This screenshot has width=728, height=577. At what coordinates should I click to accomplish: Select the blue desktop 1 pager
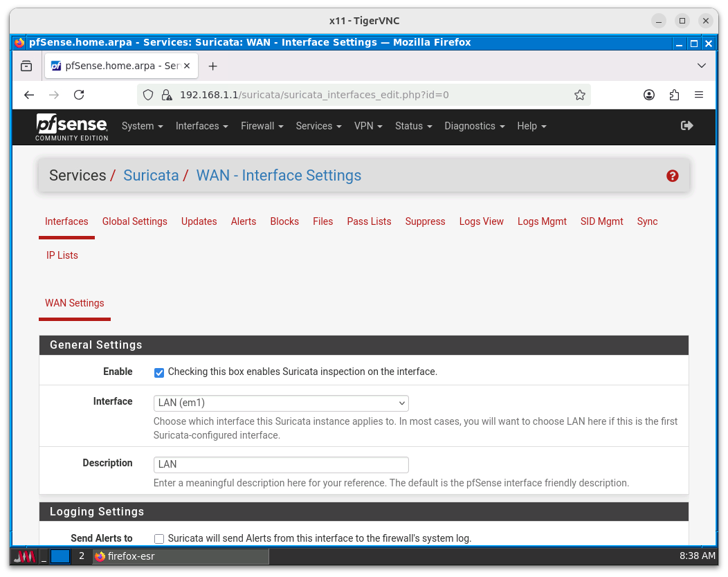click(x=60, y=556)
